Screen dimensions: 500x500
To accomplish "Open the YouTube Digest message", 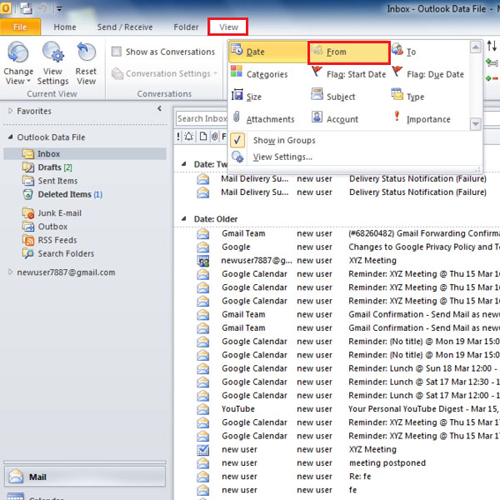I will [347, 409].
